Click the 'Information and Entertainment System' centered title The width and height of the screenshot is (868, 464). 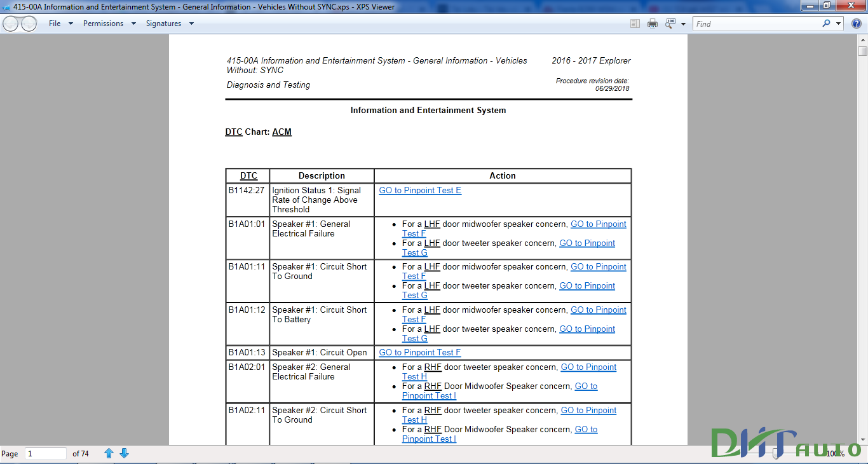click(428, 111)
